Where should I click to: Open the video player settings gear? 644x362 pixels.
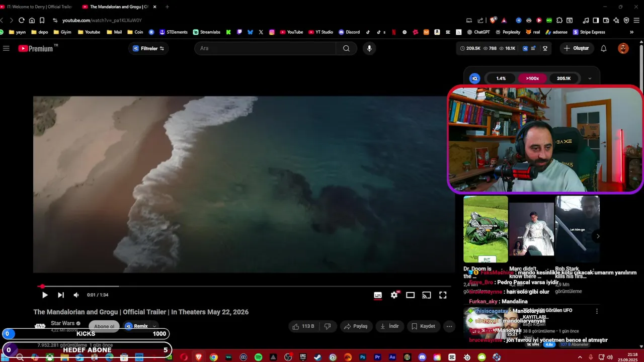[x=394, y=295]
